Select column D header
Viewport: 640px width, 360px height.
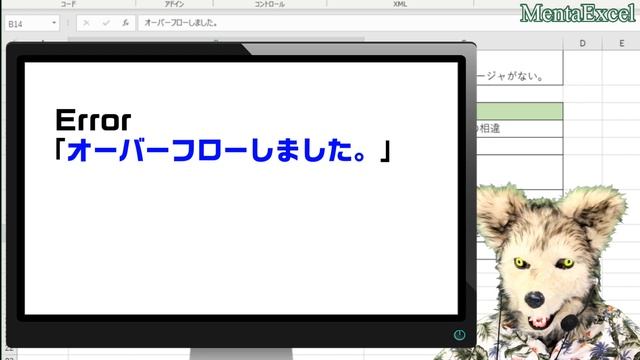click(582, 43)
